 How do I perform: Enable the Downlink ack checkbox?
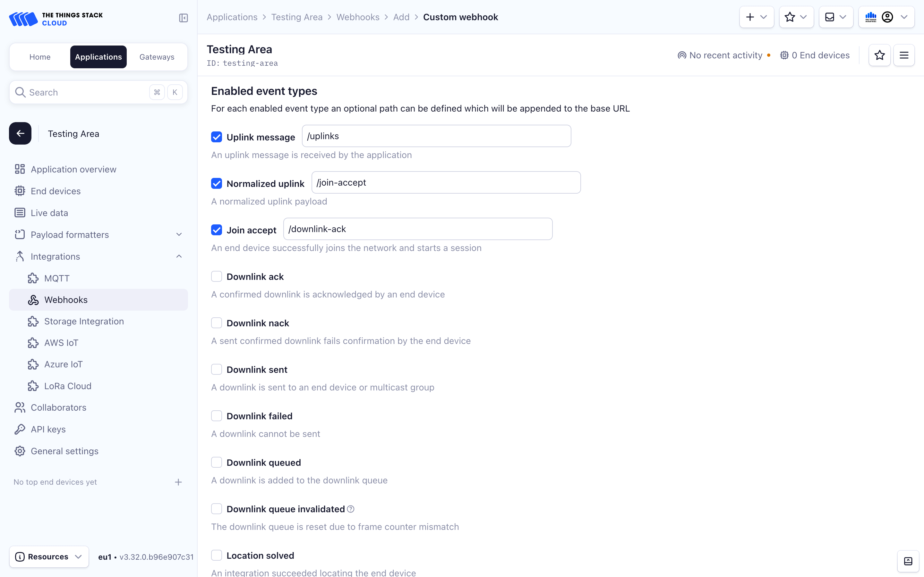217,277
